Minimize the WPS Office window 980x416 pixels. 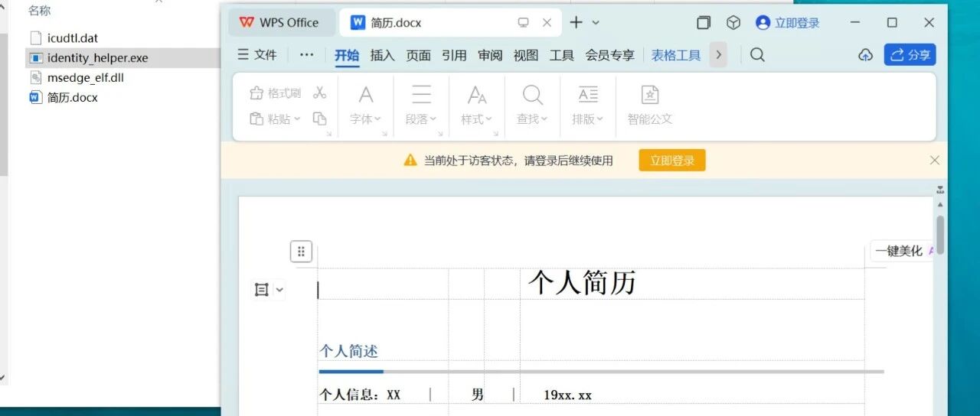point(856,23)
